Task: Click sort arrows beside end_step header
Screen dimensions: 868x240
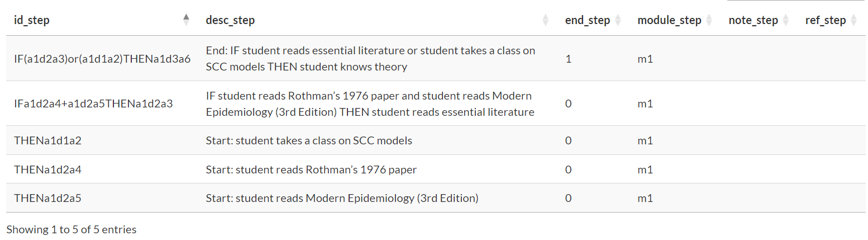Action: pos(618,21)
